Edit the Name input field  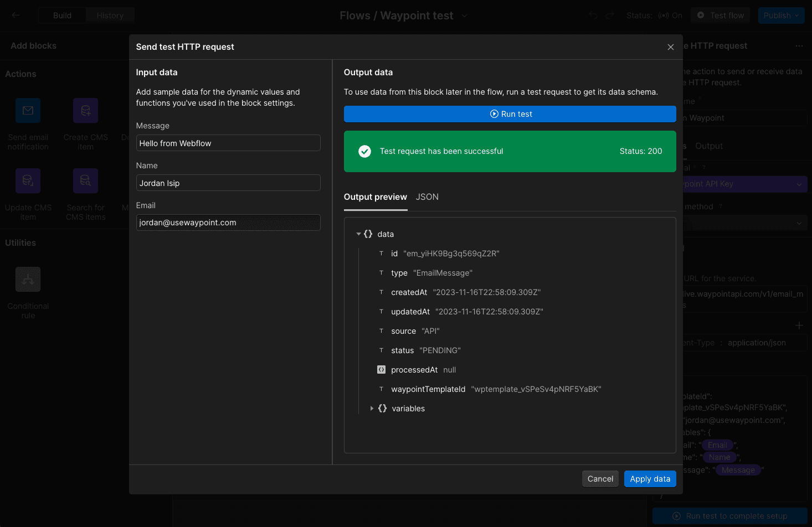pyautogui.click(x=228, y=183)
